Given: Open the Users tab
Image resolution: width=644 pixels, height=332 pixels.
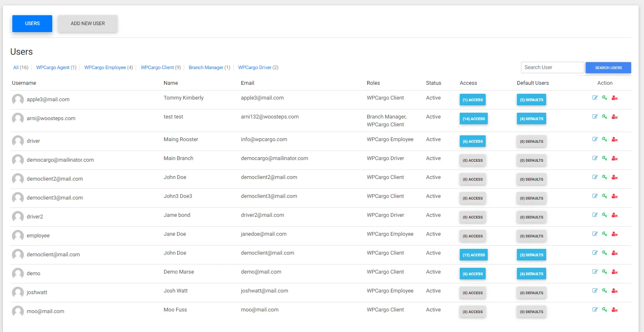Looking at the screenshot, I should 32,23.
